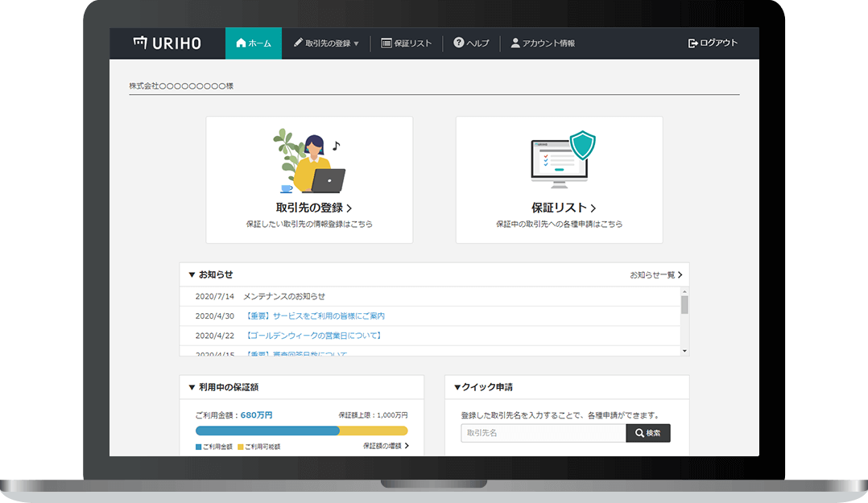Click the pencil icon next to 取引先の登録
The height and width of the screenshot is (503, 868).
tap(296, 43)
